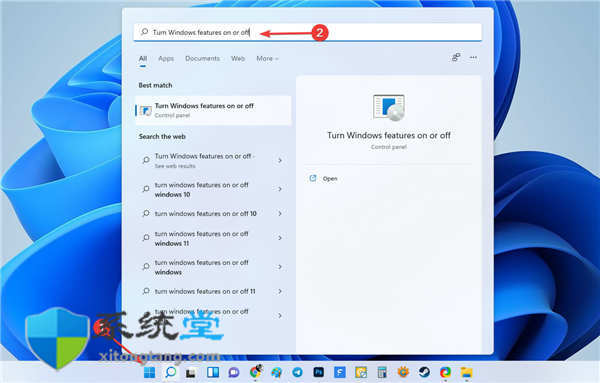Click the Search magnifier on the taskbar
Image resolution: width=600 pixels, height=383 pixels.
[171, 372]
